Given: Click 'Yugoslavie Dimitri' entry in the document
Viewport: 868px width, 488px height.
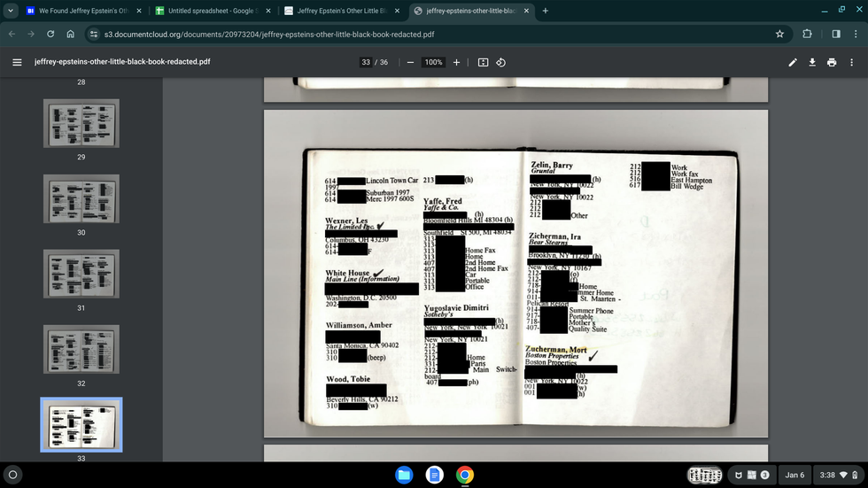Looking at the screenshot, I should pos(456,307).
